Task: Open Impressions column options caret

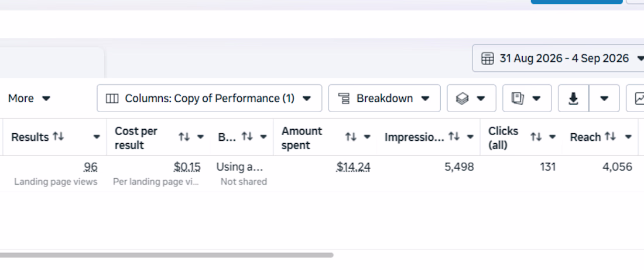Action: (x=470, y=137)
